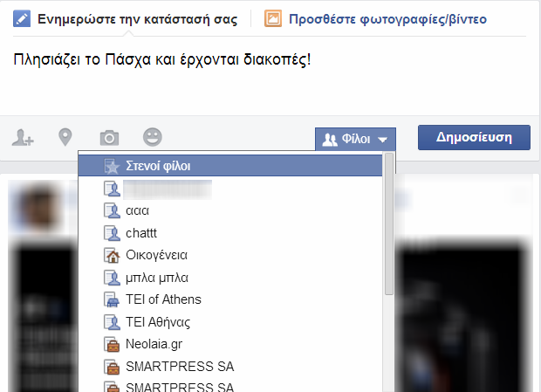Click the star icon beside Στενοί φίλοι
This screenshot has height=392, width=541.
click(x=112, y=165)
